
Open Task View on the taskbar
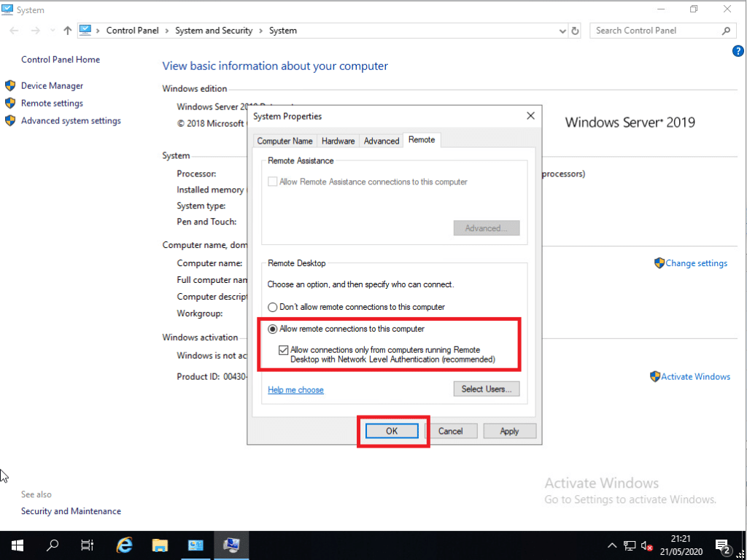click(88, 545)
